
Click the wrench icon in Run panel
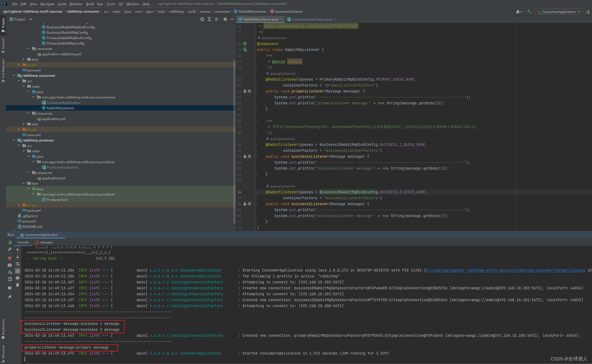[10, 249]
